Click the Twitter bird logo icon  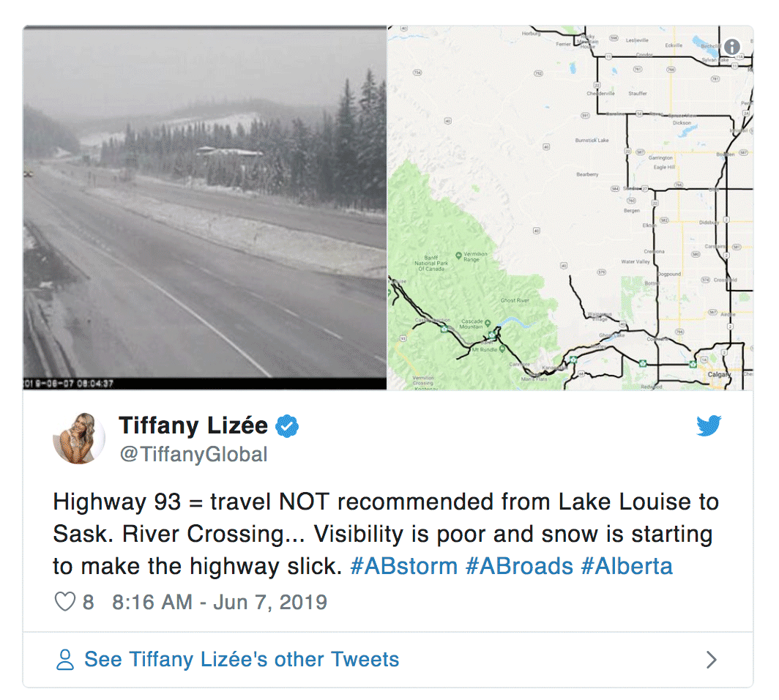[709, 425]
